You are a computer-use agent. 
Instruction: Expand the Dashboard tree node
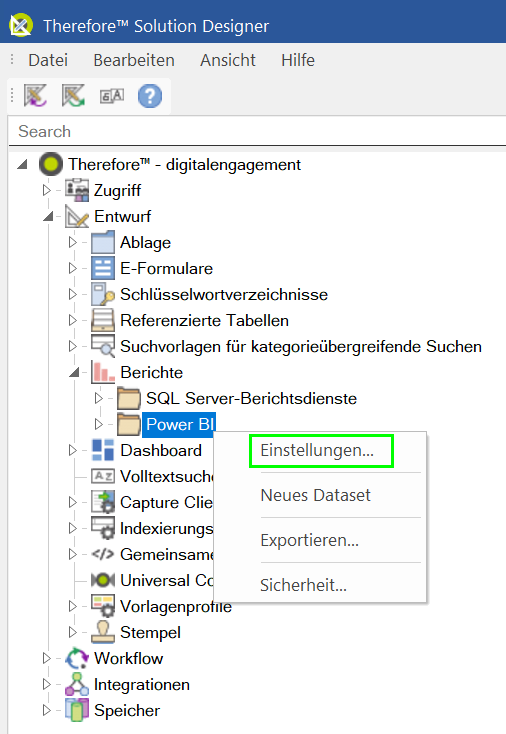(x=73, y=450)
